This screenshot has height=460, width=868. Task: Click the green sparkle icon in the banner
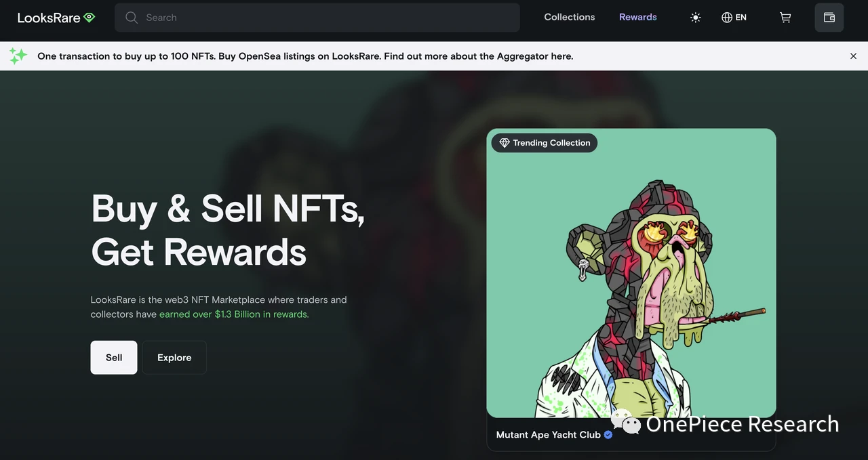click(x=18, y=56)
